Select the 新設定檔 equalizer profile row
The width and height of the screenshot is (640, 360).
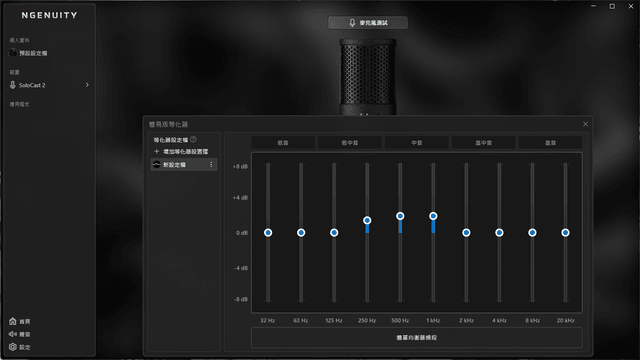184,164
